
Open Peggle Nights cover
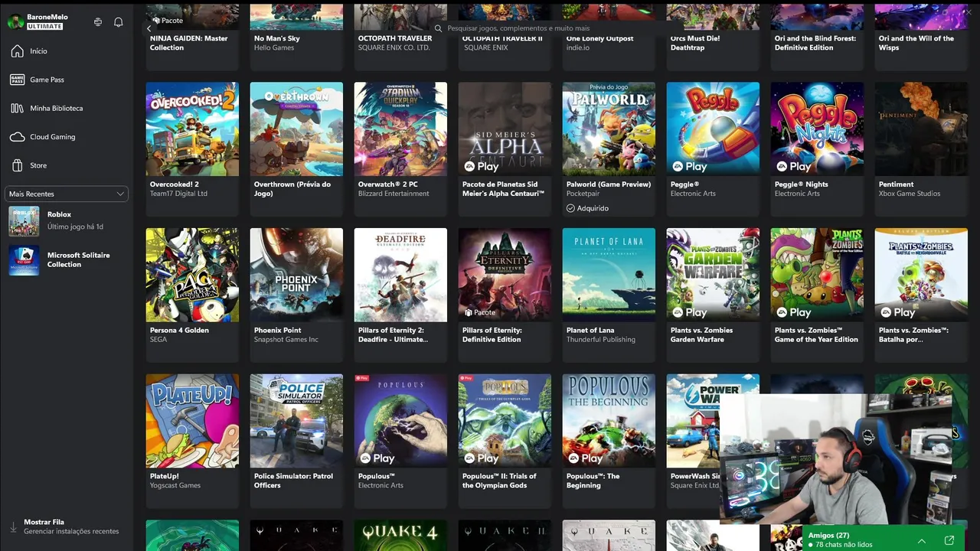[817, 129]
